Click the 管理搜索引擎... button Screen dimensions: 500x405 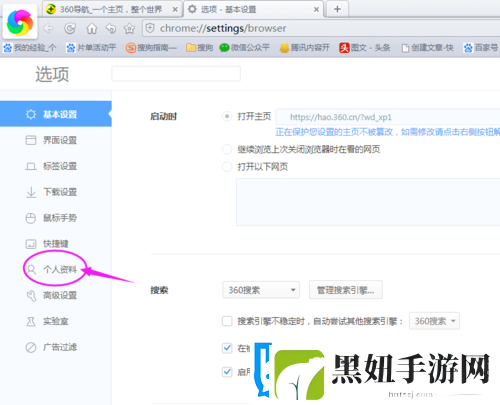(346, 290)
